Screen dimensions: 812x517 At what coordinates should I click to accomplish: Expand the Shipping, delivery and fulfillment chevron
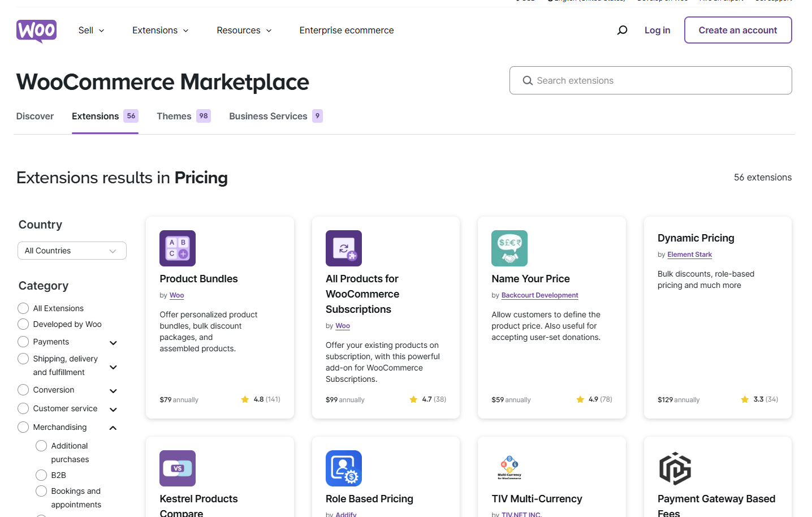click(113, 367)
